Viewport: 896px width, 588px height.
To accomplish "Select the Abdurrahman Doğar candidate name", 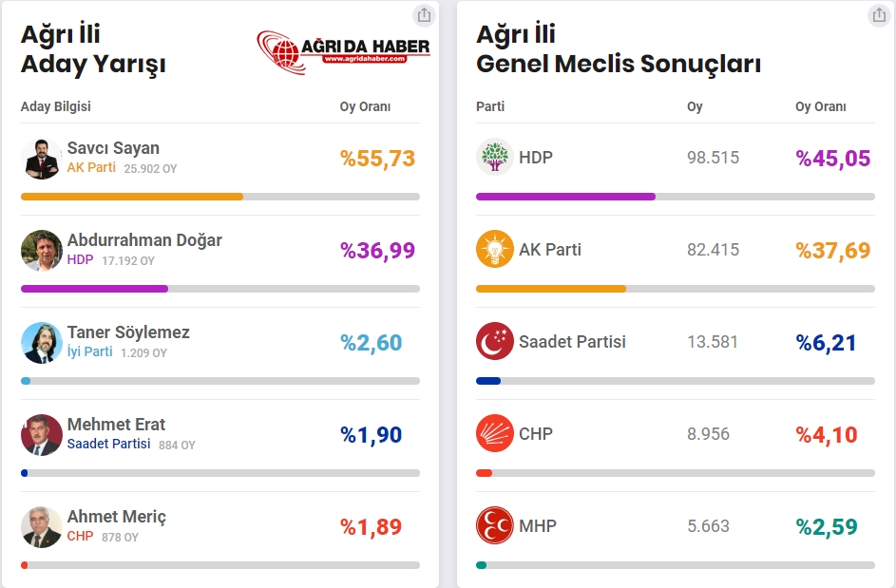I will point(144,240).
